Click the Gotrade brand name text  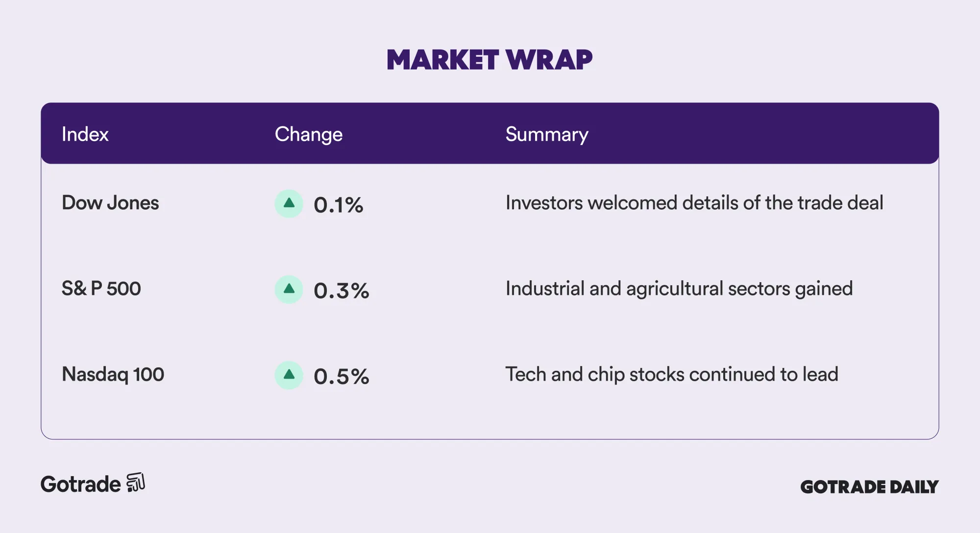80,485
